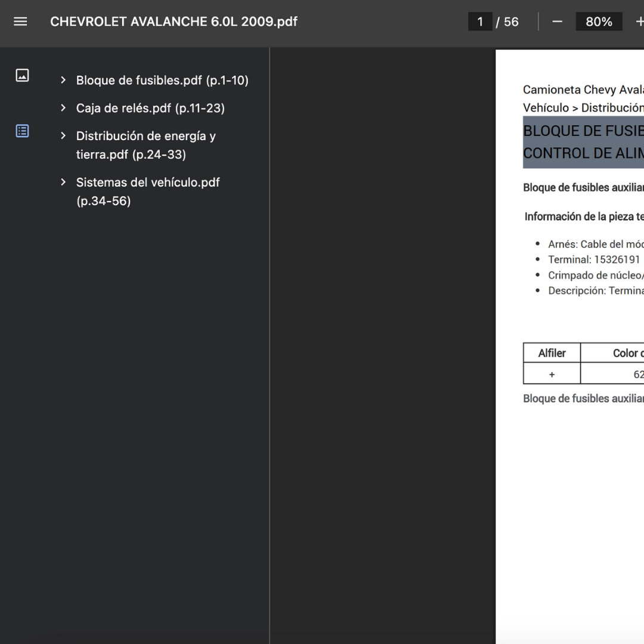The height and width of the screenshot is (644, 644).
Task: Click the sidebar resize divider
Action: point(270,345)
